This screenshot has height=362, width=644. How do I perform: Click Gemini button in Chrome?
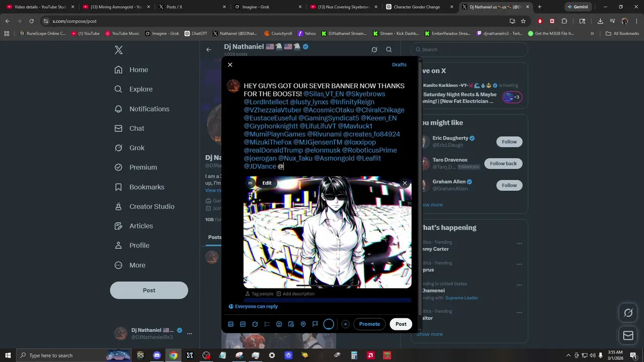coord(577,7)
